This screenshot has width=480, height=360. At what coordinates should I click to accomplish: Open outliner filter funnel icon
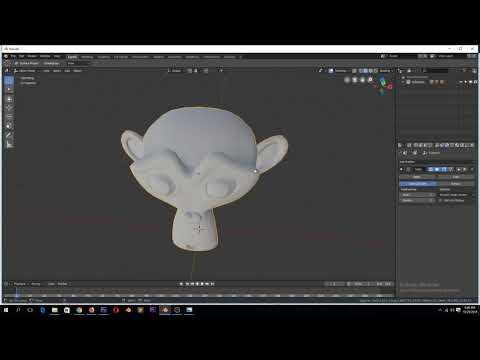pos(464,71)
